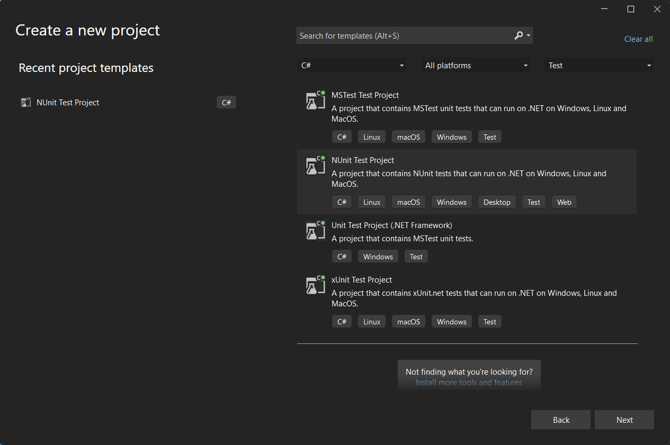The image size is (670, 445).
Task: Click the C# tag under MSTest Test Project
Action: pyautogui.click(x=341, y=137)
